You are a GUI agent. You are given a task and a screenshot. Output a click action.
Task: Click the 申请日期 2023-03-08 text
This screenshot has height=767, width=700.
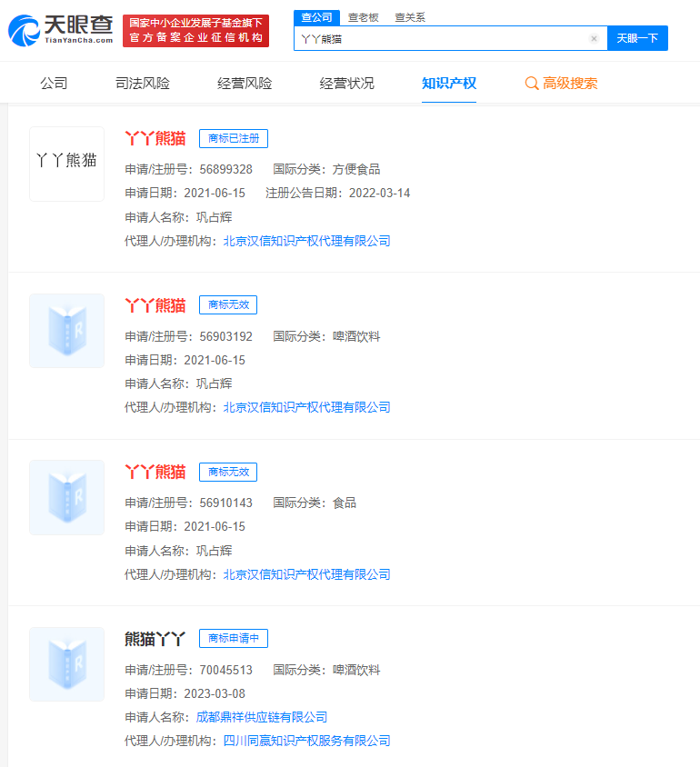185,693
